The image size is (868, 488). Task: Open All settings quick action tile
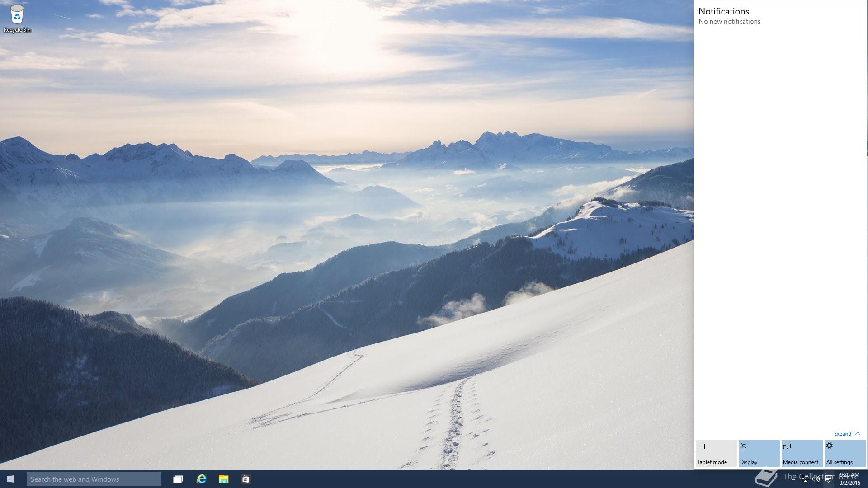(845, 454)
